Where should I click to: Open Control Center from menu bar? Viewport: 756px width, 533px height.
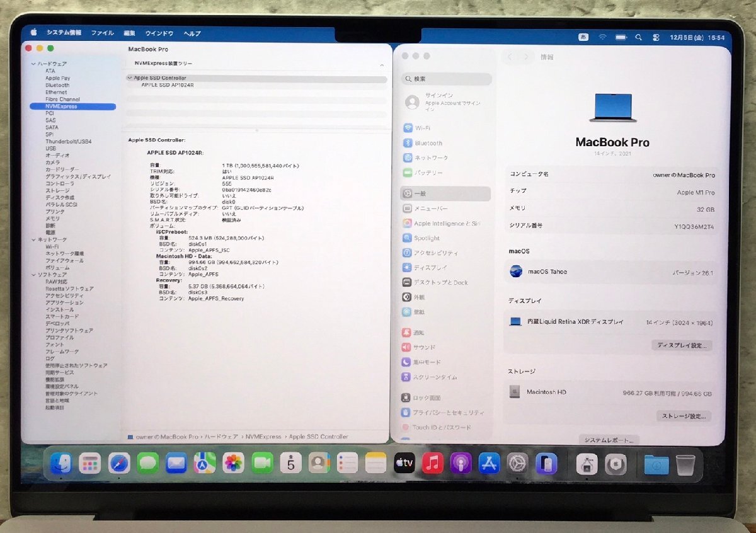point(656,38)
